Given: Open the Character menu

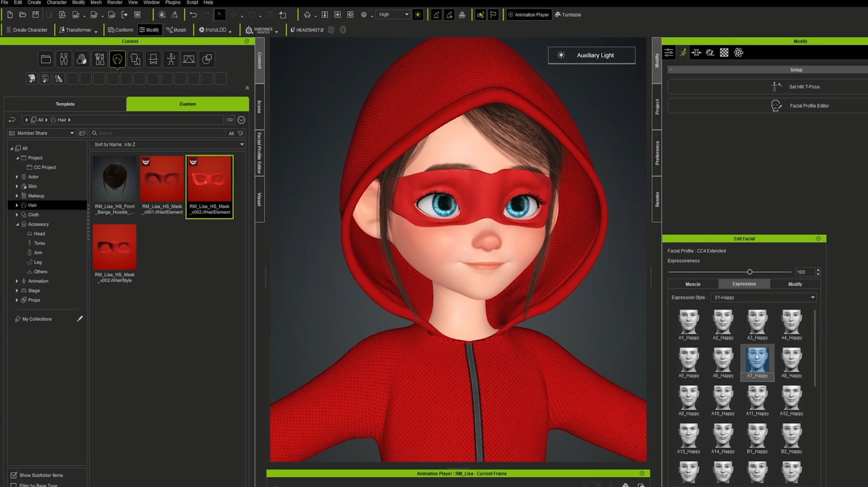Looking at the screenshot, I should coord(56,2).
